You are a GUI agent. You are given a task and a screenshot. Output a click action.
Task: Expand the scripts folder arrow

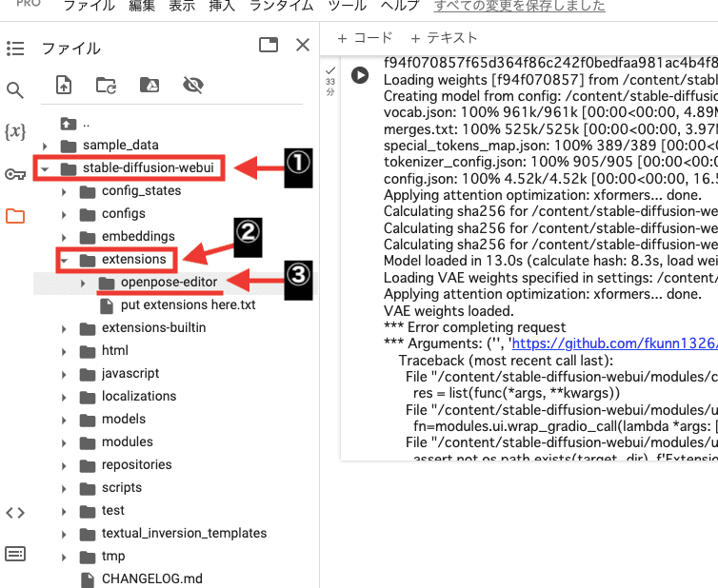click(x=64, y=489)
